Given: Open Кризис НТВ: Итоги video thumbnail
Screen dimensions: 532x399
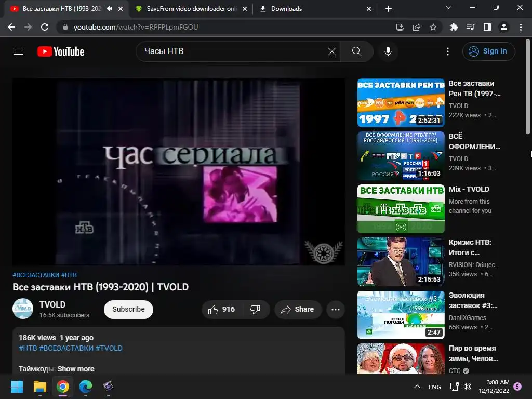Looking at the screenshot, I should (x=401, y=262).
